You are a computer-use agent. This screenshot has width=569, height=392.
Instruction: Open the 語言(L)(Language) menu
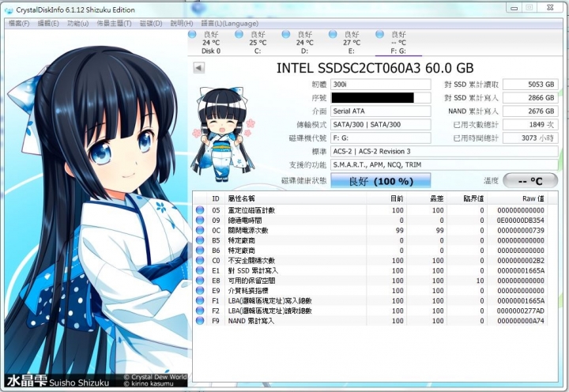pyautogui.click(x=230, y=24)
